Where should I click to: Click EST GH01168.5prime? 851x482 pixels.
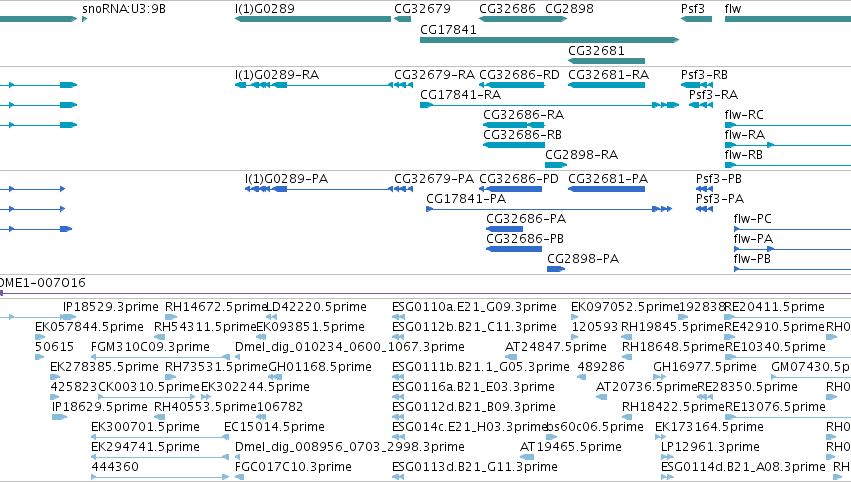tap(273, 377)
